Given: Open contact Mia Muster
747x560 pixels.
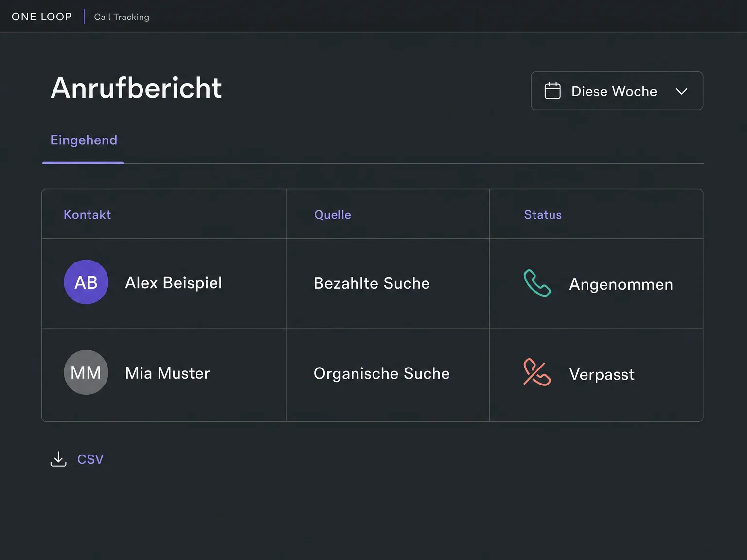Looking at the screenshot, I should [x=167, y=373].
